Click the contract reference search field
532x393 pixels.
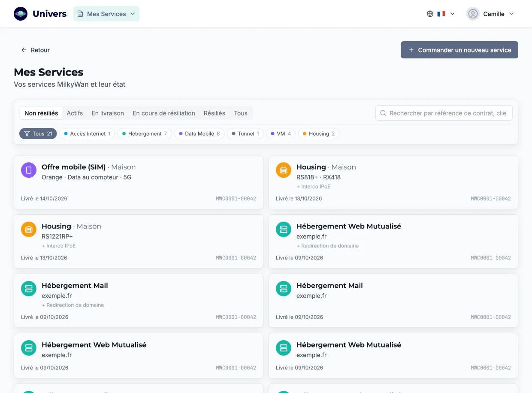[444, 113]
